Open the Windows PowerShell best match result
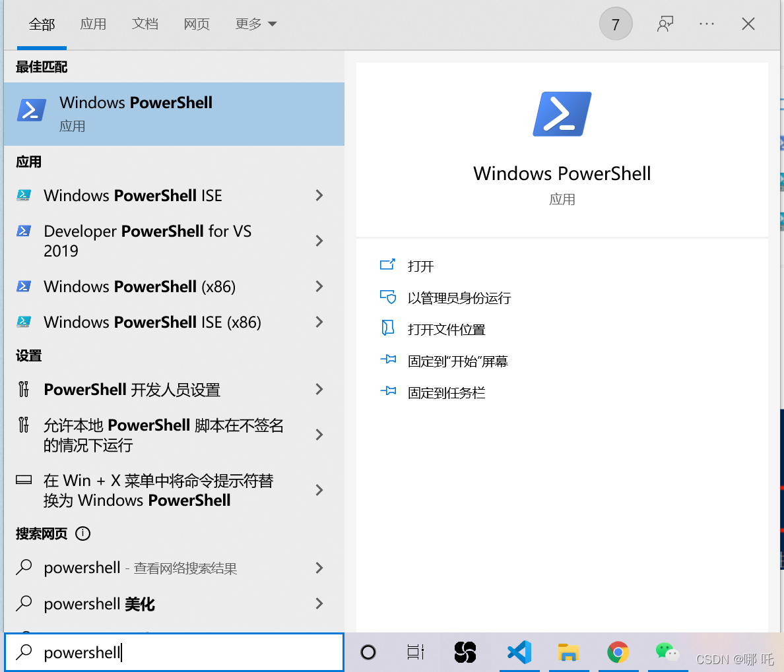Screen dimensions: 784x672 174,114
